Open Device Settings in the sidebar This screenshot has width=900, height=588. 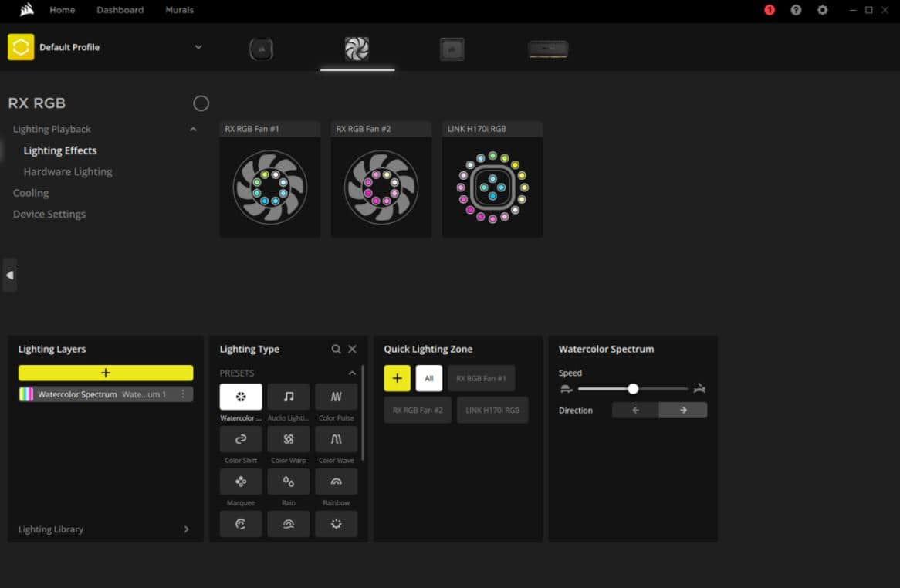pyautogui.click(x=49, y=214)
